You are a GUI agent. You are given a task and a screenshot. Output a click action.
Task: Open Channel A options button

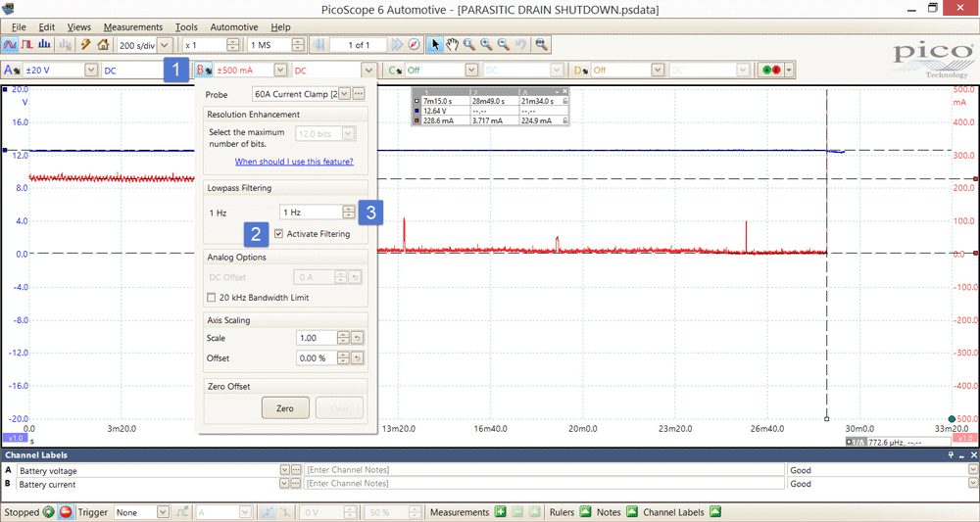coord(12,70)
